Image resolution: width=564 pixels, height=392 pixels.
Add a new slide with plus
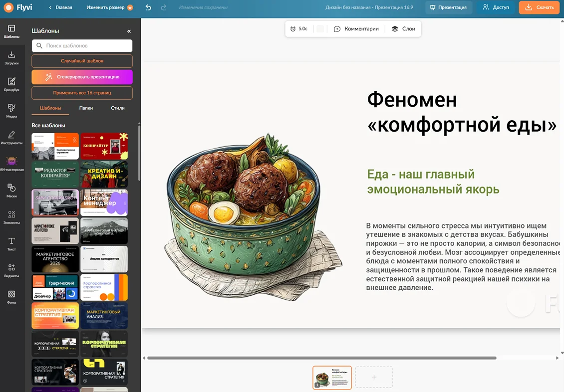point(374,377)
